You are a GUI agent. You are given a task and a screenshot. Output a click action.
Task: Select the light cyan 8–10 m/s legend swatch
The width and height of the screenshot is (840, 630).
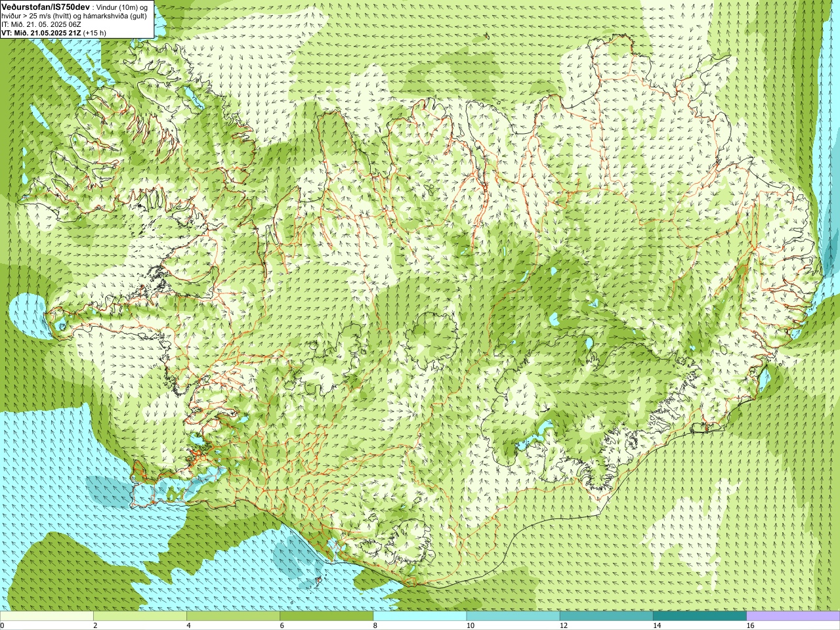click(419, 616)
